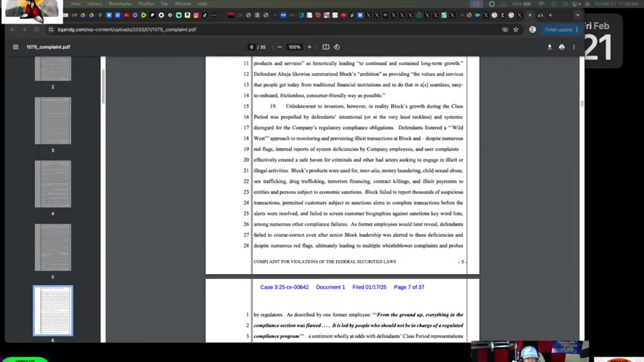Viewport: 644px width, 362px height.
Task: Select page 3 thumbnail
Action: [x=53, y=121]
